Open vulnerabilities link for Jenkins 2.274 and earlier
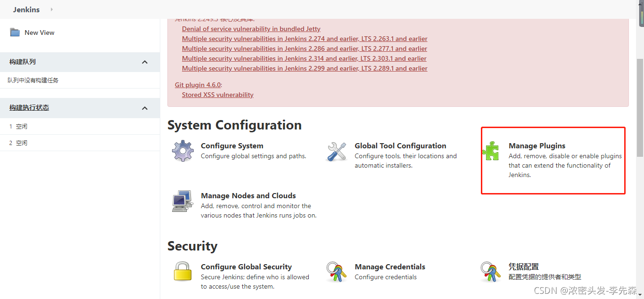This screenshot has width=644, height=299. pos(305,39)
